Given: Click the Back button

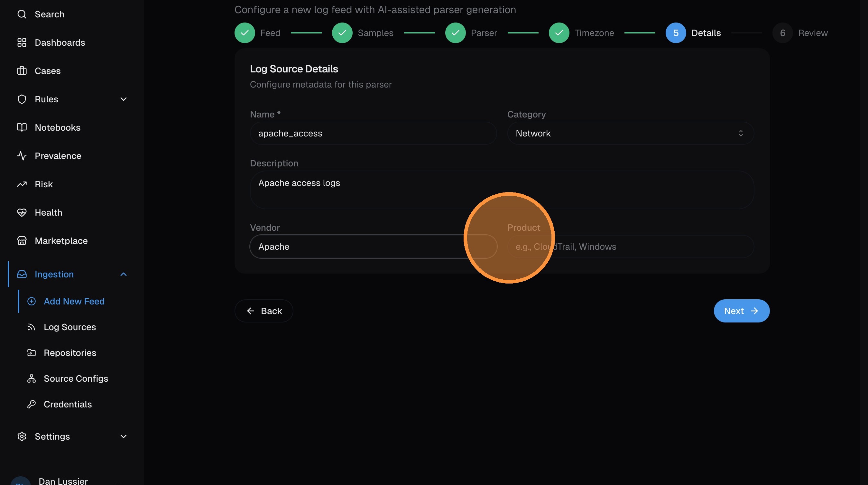Looking at the screenshot, I should (x=264, y=311).
